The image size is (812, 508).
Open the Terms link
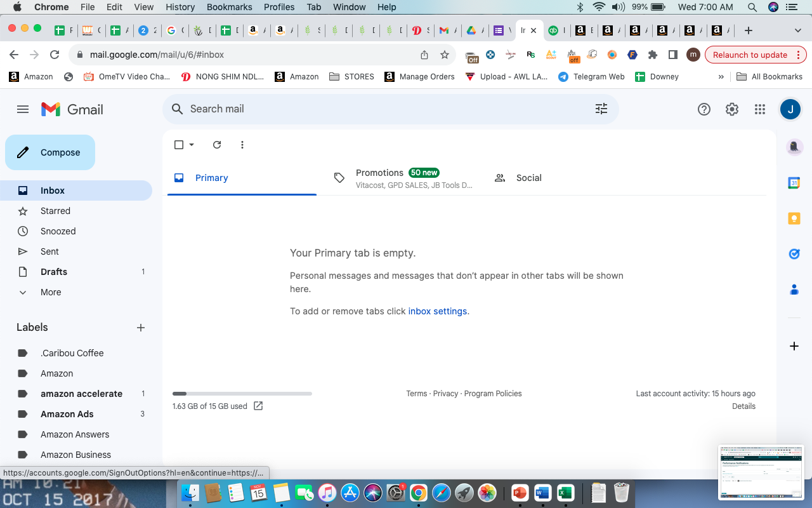point(417,394)
